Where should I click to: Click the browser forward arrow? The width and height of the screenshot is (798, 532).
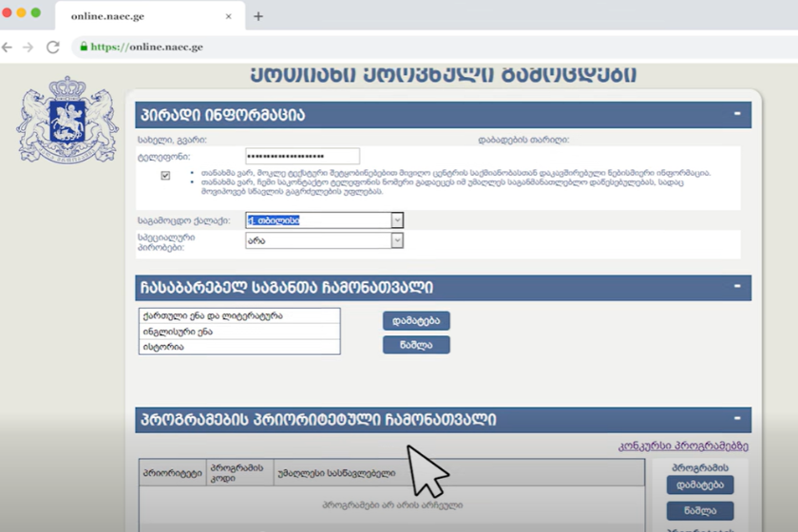pyautogui.click(x=28, y=47)
